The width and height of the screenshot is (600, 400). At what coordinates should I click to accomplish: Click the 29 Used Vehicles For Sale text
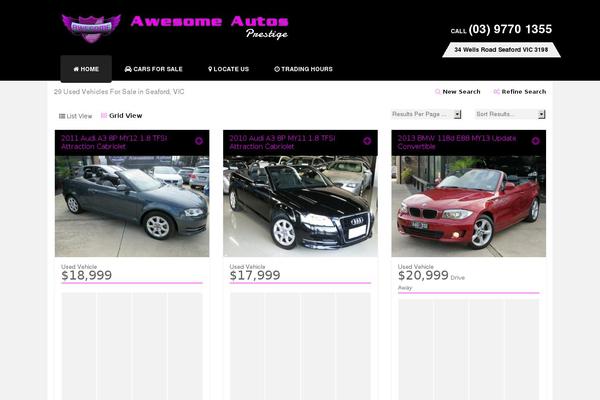click(119, 91)
